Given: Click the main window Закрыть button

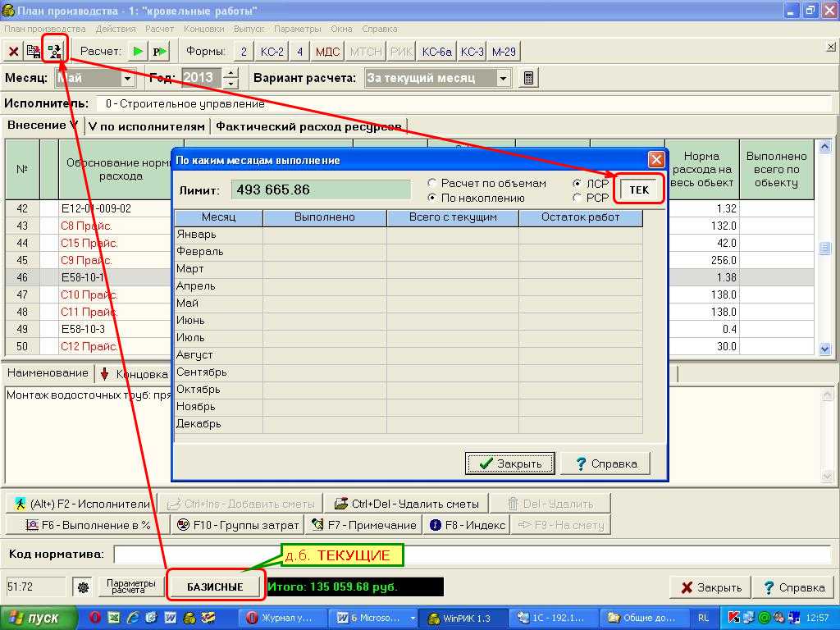Looking at the screenshot, I should pyautogui.click(x=710, y=587).
